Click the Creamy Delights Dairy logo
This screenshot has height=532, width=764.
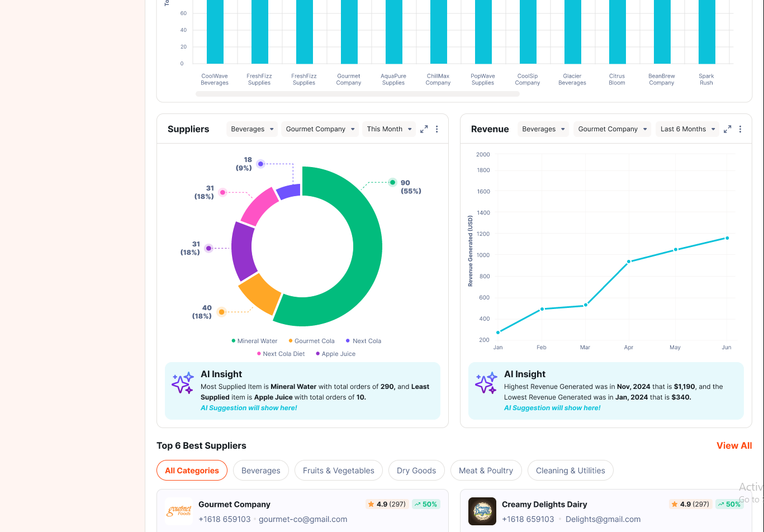(482, 511)
